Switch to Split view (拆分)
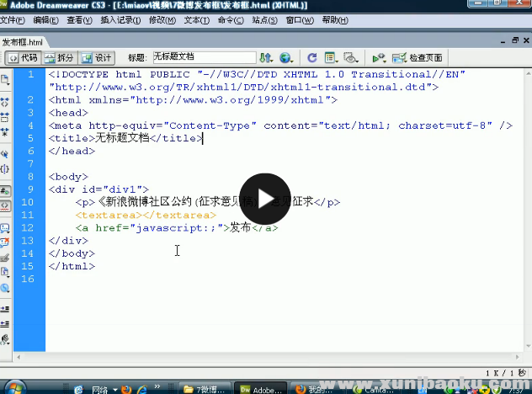Screen dimensions: 532x394 (x=60, y=58)
